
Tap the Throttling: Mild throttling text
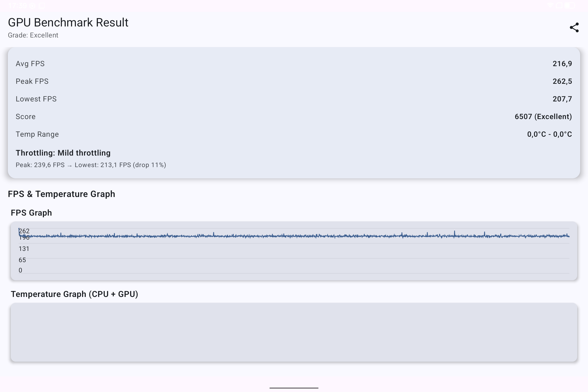coord(63,153)
